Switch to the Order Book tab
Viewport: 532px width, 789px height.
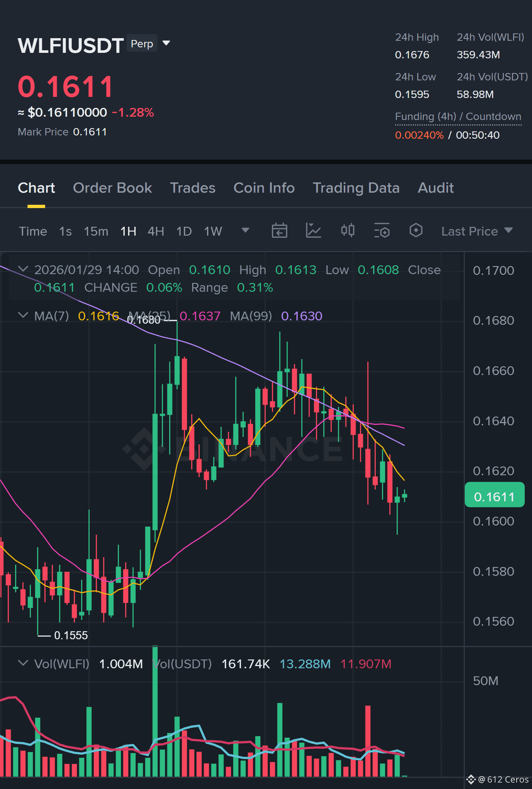click(112, 188)
